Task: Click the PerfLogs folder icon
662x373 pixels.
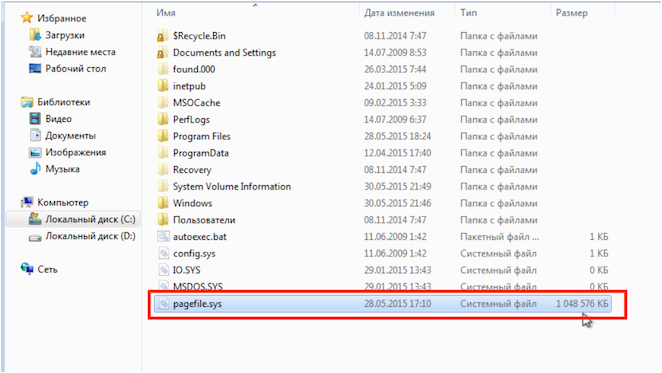Action: 163,120
